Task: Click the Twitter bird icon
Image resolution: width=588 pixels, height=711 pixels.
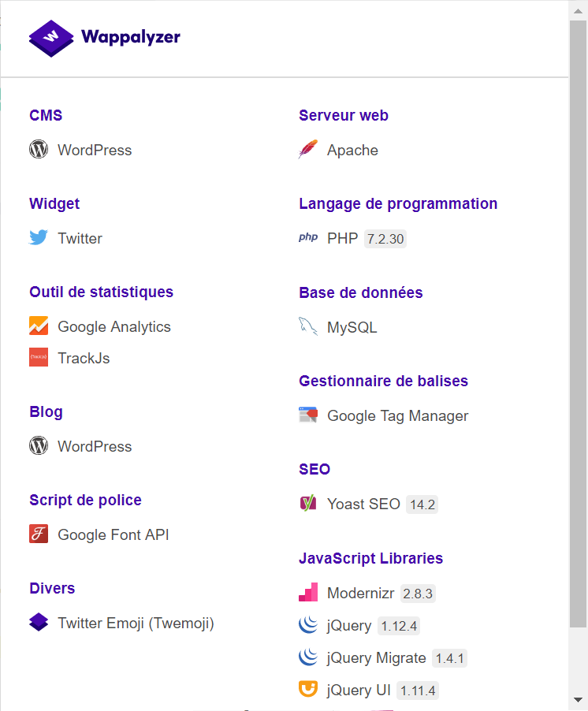Action: coord(39,238)
